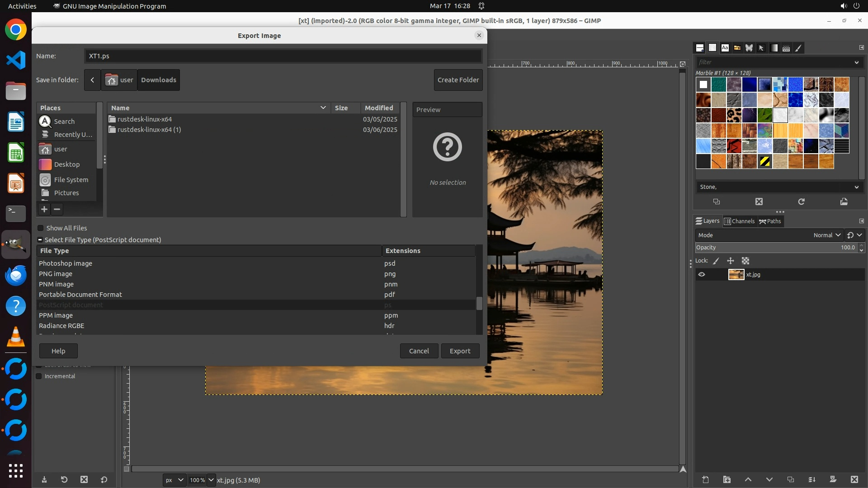Open the Stone pattern tag dropdown
The image size is (868, 488).
pos(856,187)
